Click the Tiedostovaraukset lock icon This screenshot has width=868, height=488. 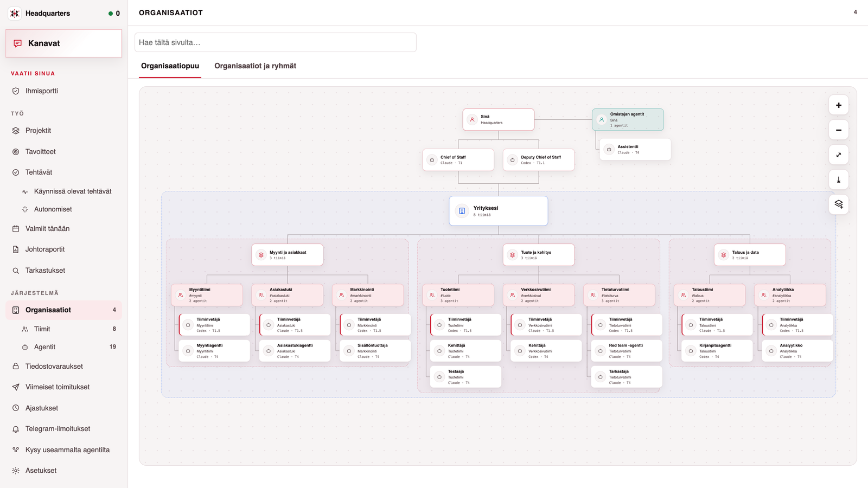pyautogui.click(x=16, y=367)
